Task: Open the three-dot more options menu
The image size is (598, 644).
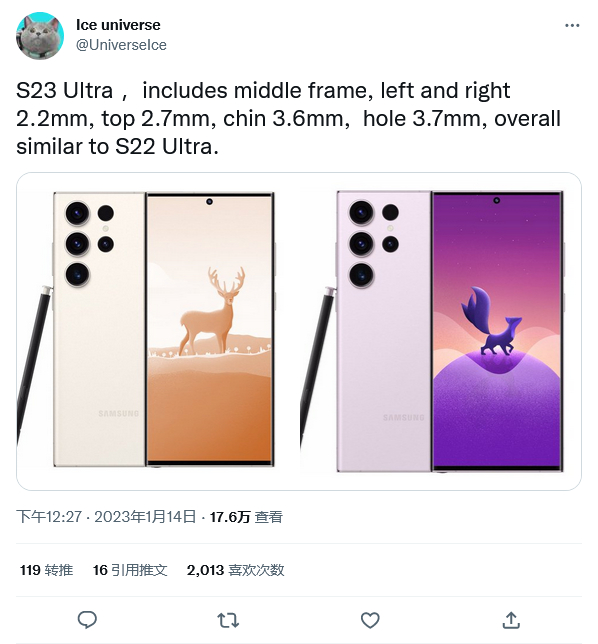Action: [572, 25]
